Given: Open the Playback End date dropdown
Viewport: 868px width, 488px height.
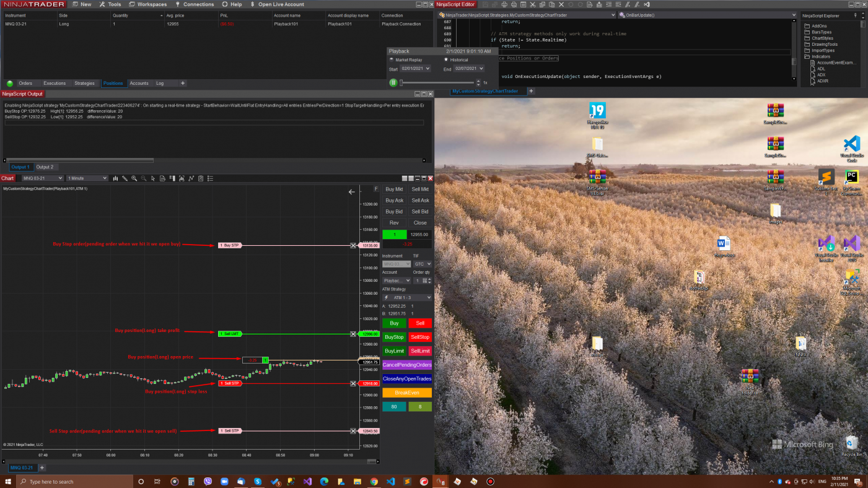Looking at the screenshot, I should tap(469, 69).
